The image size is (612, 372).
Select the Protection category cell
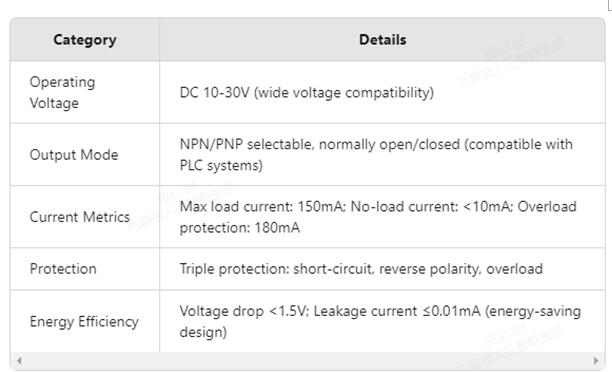(85, 269)
